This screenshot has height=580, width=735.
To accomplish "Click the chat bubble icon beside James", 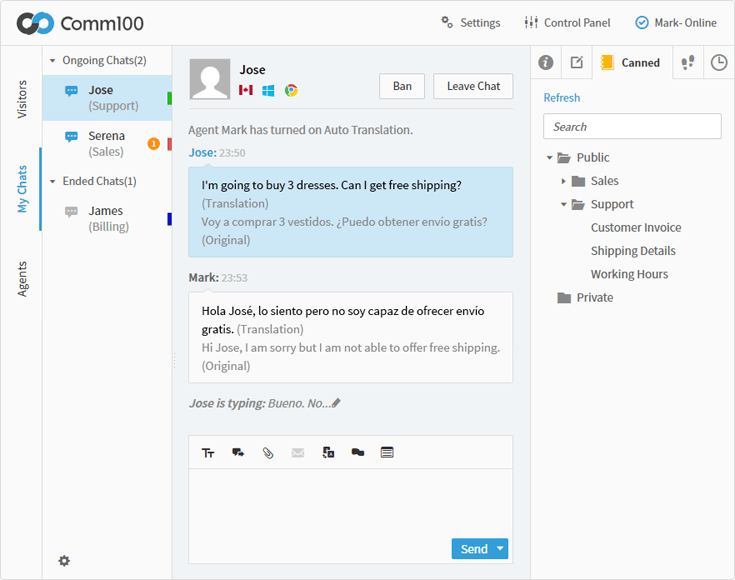I will [71, 212].
